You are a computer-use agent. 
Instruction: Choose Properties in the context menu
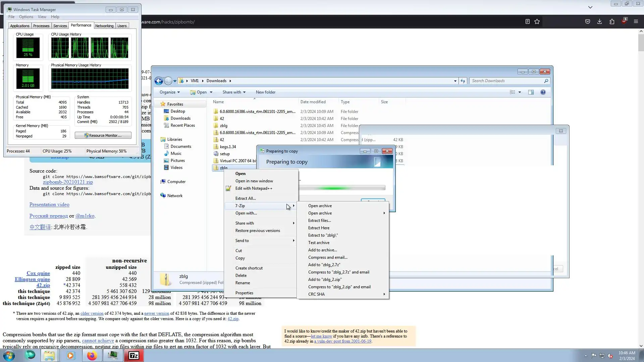[x=244, y=293]
